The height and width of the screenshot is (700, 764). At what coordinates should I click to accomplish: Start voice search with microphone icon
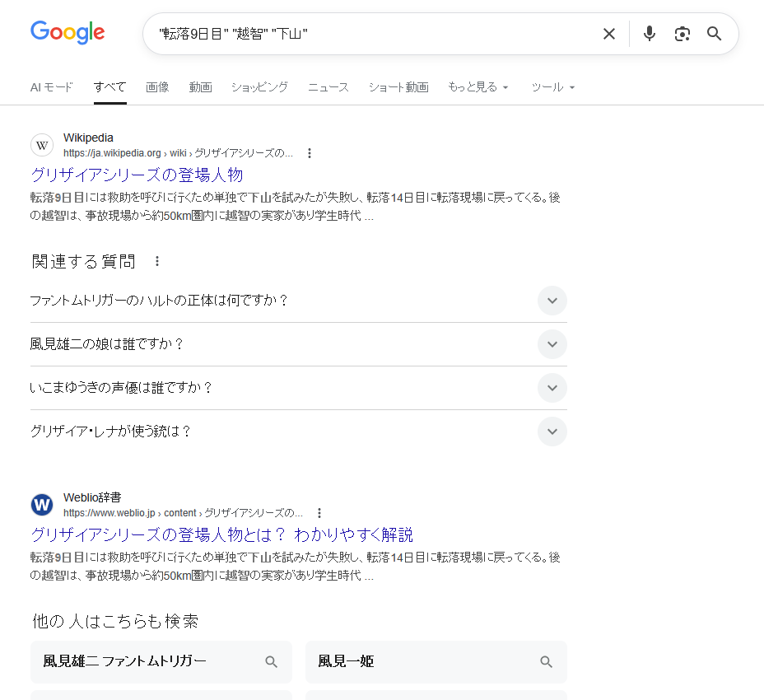pos(649,34)
